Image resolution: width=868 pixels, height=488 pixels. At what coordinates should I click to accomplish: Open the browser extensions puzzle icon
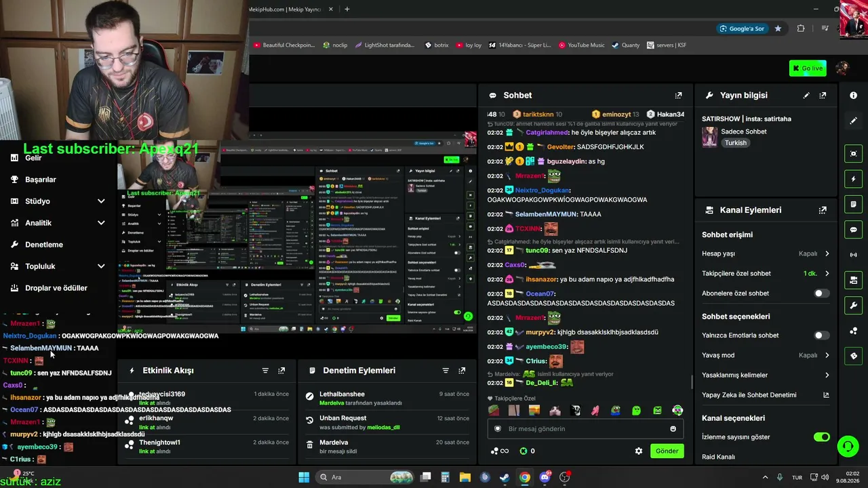point(801,28)
